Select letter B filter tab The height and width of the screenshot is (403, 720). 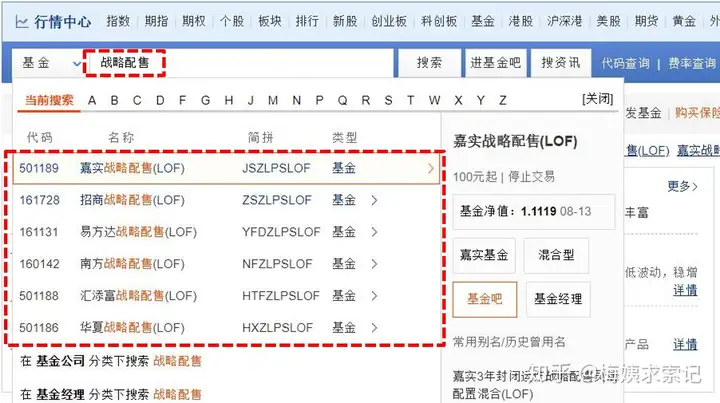[114, 101]
